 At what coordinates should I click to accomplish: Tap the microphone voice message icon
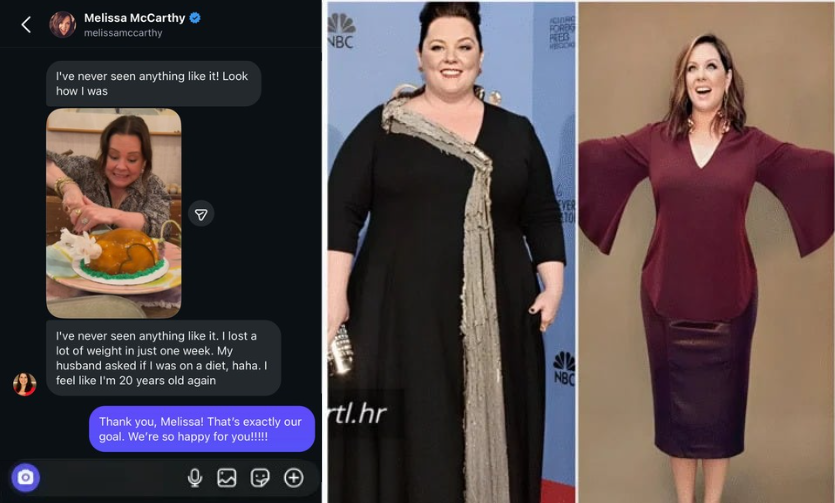(x=195, y=478)
